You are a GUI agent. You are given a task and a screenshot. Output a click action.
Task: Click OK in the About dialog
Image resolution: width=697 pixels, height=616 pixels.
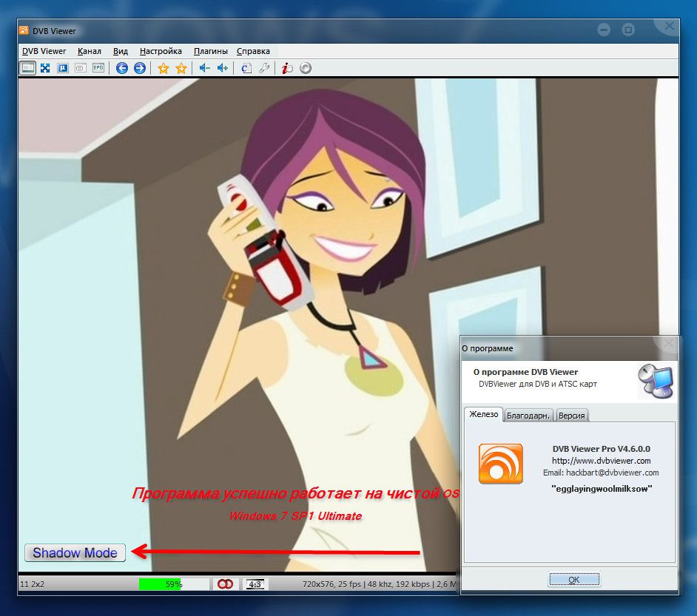click(574, 580)
